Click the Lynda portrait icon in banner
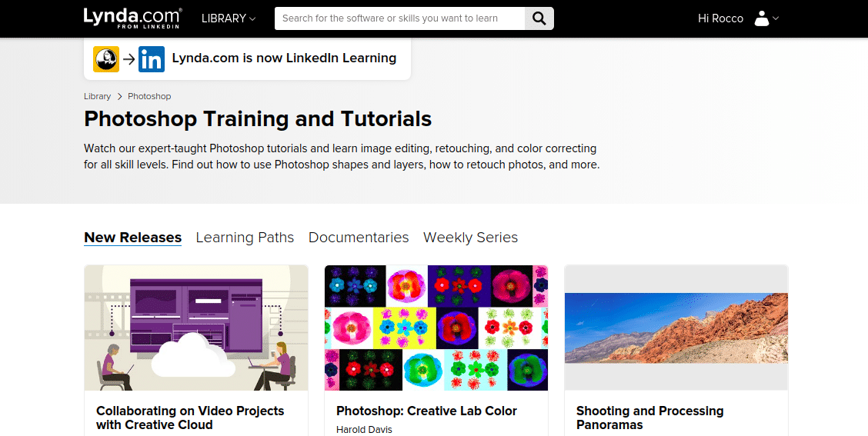This screenshot has height=436, width=868. coord(106,58)
